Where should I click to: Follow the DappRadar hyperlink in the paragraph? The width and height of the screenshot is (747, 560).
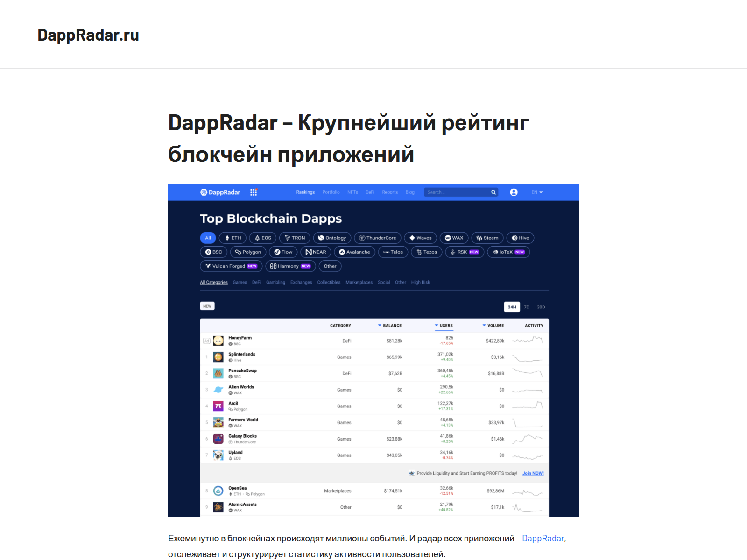543,539
